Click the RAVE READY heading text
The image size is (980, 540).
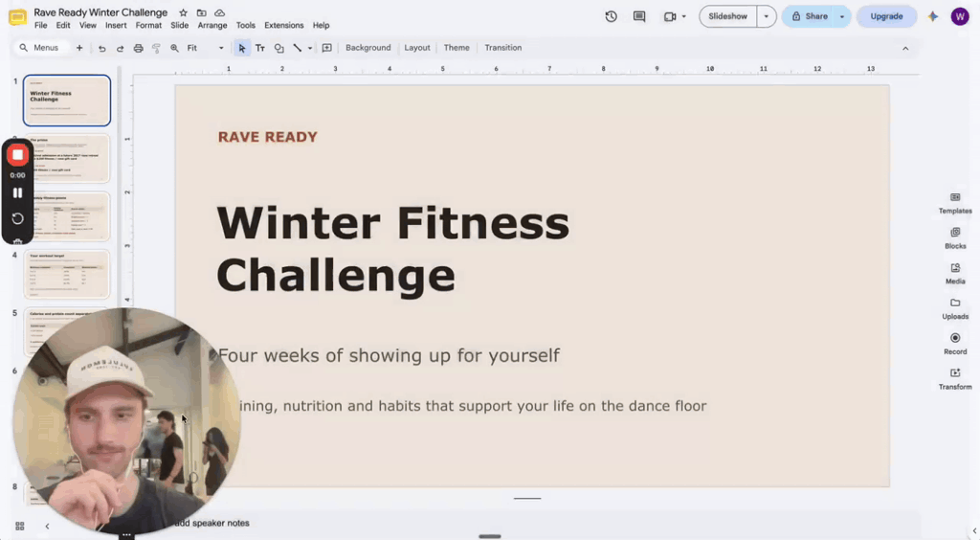268,137
